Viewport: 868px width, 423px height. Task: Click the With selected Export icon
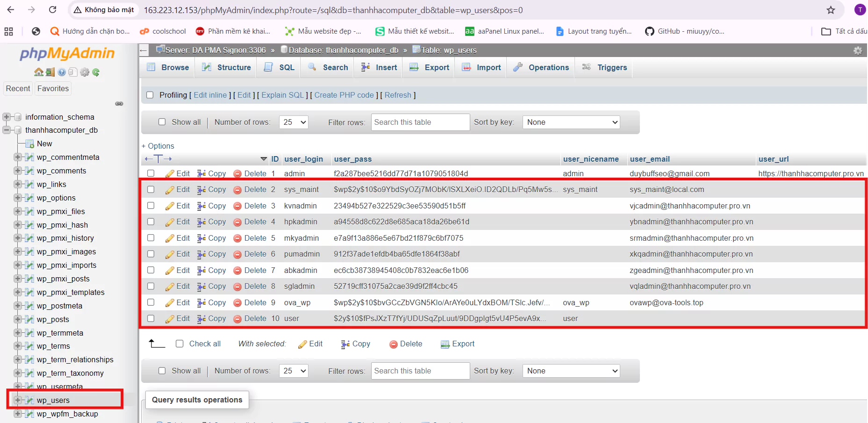click(x=445, y=344)
